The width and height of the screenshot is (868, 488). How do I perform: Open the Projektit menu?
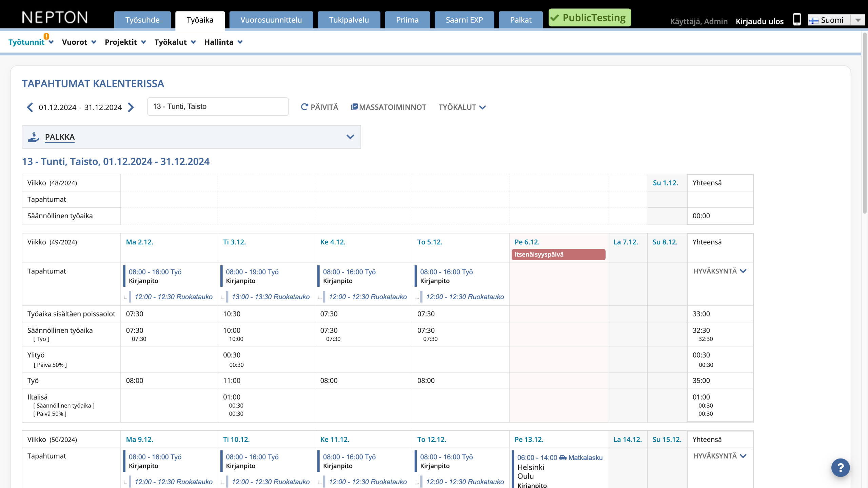coord(125,42)
